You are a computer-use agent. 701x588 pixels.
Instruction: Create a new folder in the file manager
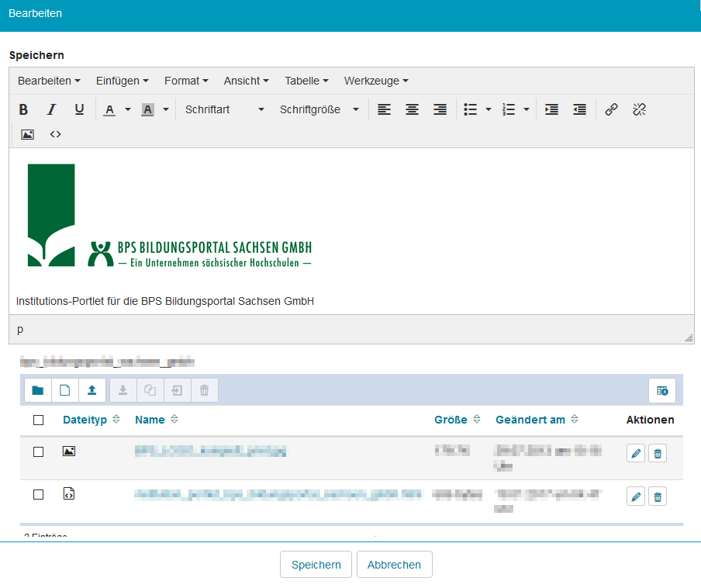pyautogui.click(x=37, y=390)
